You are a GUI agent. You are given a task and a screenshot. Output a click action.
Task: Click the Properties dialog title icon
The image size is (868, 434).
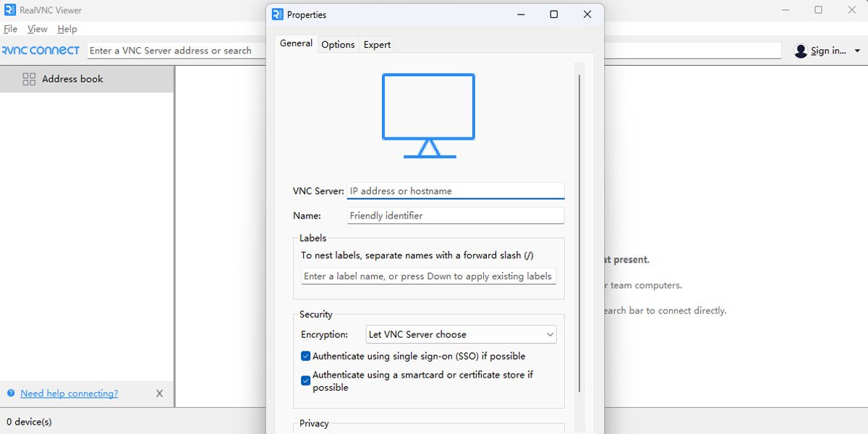tap(278, 14)
